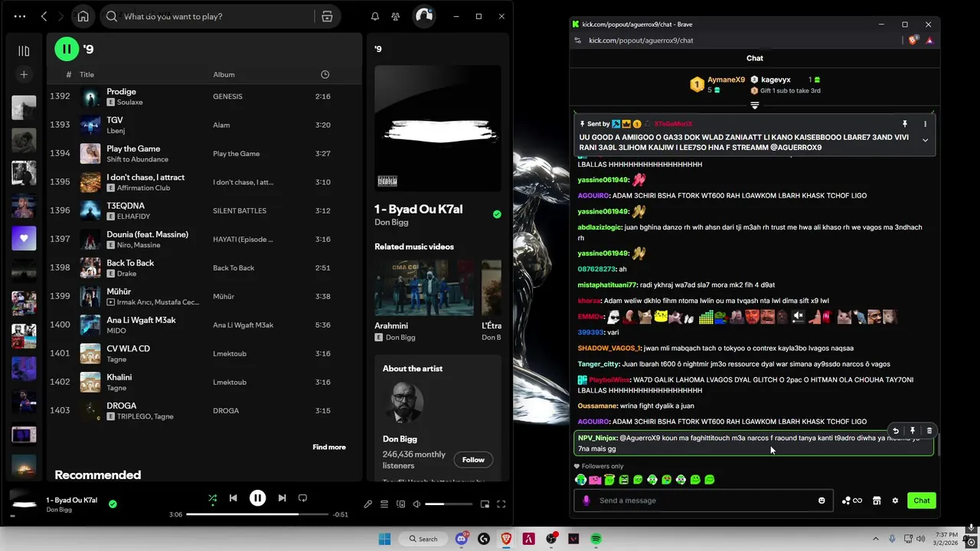Image resolution: width=980 pixels, height=551 pixels.
Task: Open the Spotify miniplayer
Action: (x=485, y=504)
